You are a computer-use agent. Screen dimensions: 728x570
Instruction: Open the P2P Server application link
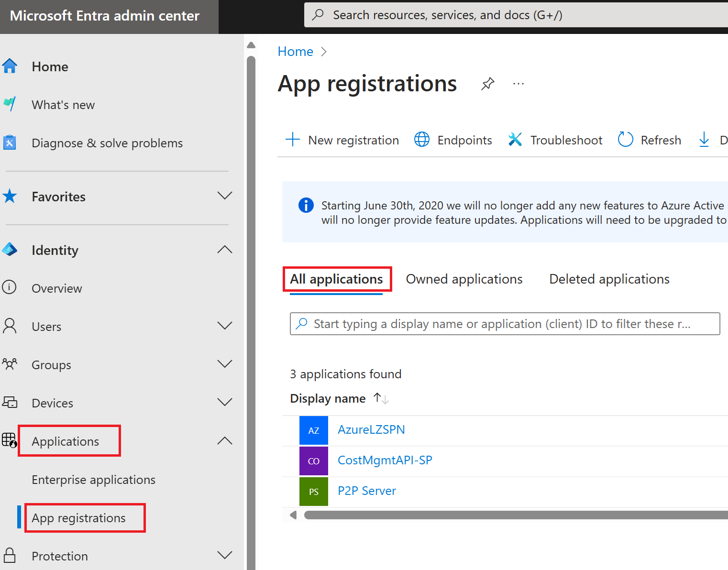[366, 491]
